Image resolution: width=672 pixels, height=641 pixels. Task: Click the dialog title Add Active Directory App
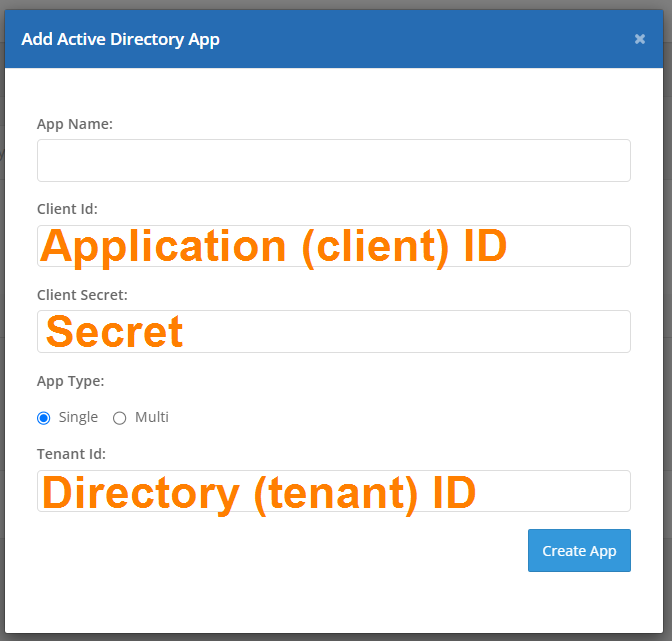(x=120, y=39)
